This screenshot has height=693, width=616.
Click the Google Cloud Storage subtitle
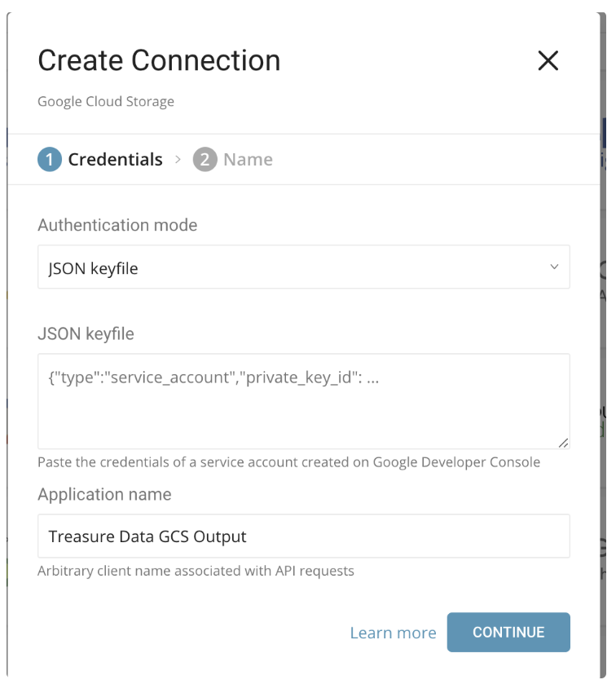tap(106, 102)
